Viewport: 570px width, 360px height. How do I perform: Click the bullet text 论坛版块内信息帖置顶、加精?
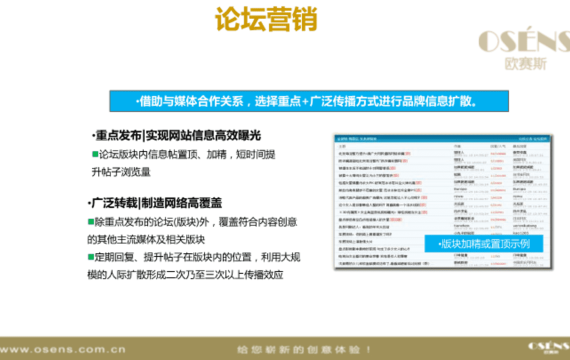pyautogui.click(x=163, y=155)
